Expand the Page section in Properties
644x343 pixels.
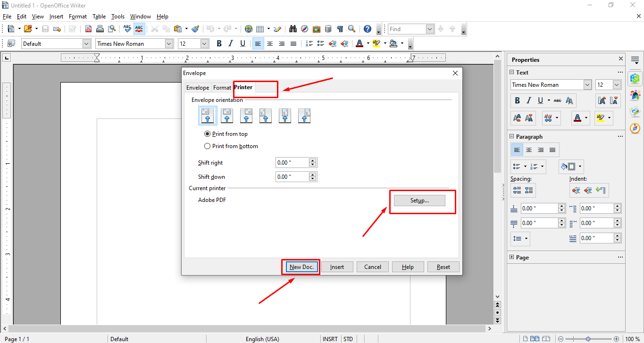pyautogui.click(x=512, y=258)
